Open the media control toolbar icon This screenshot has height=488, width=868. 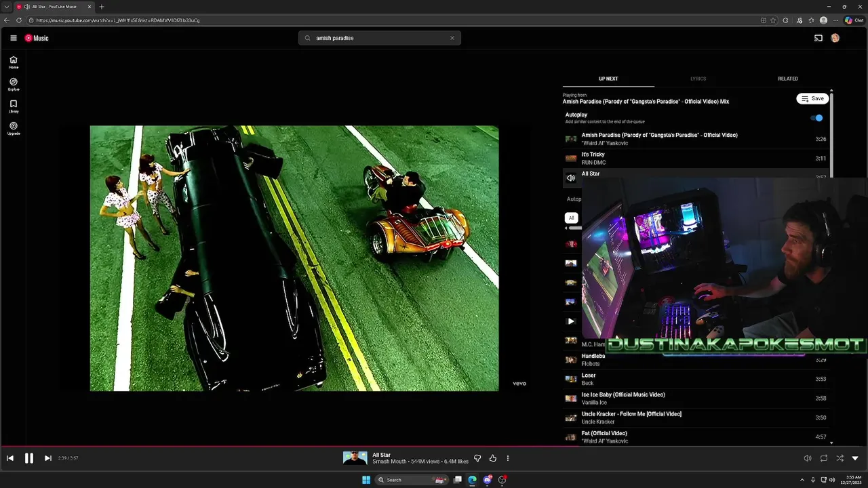[800, 20]
